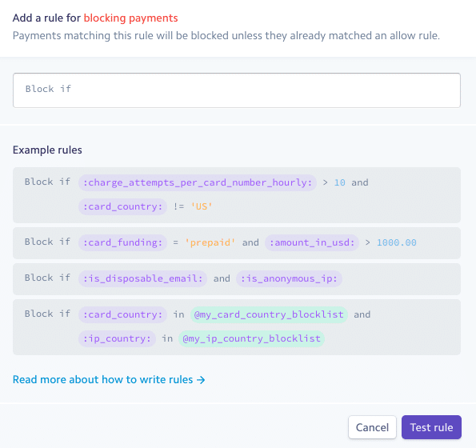Screen dimensions: 476x448
Task: Select the charge_attempts_per_card_number_hourly attribute tag
Action: pos(198,182)
